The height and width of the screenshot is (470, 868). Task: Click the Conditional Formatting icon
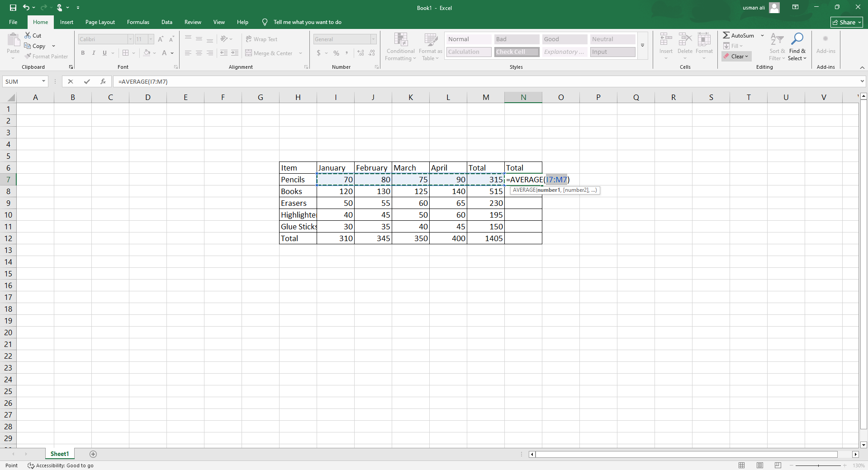401,40
